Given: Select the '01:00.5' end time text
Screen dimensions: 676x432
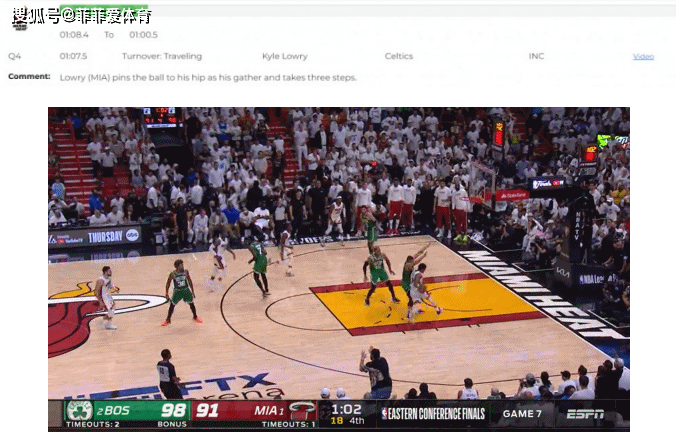Looking at the screenshot, I should (144, 35).
